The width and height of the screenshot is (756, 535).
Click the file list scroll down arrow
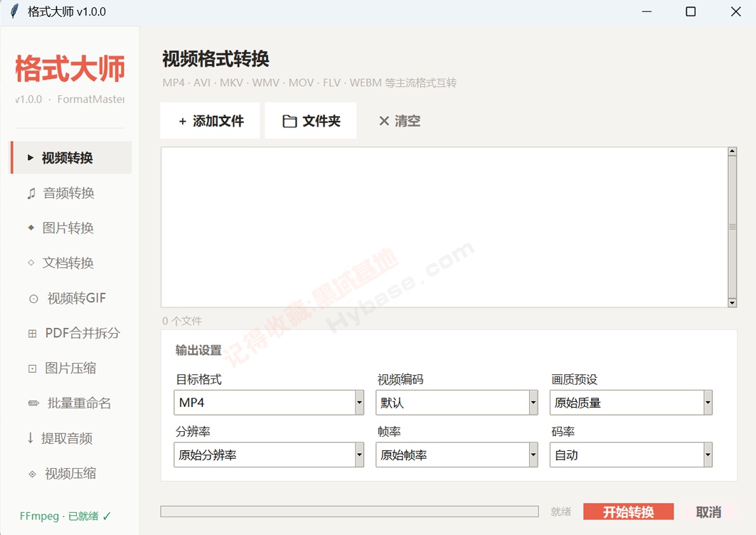click(733, 303)
